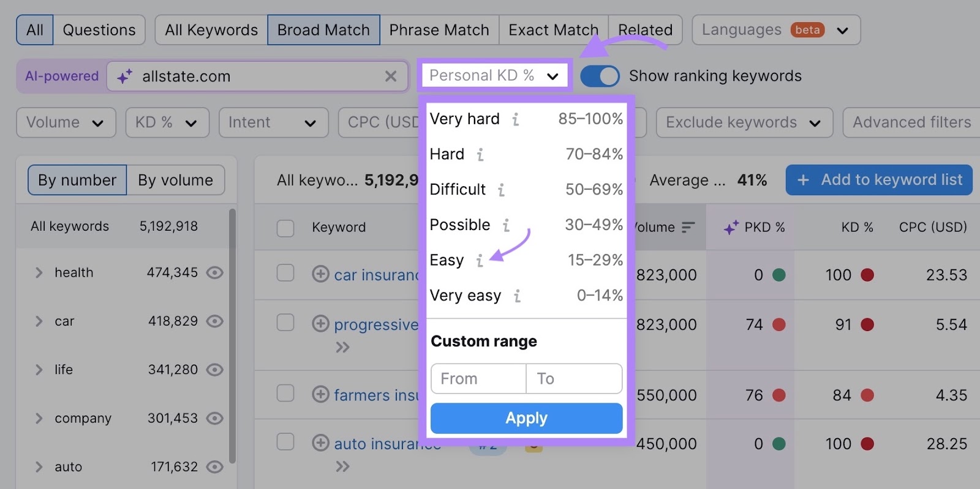Click Apply to confirm the custom range
980x489 pixels.
526,418
